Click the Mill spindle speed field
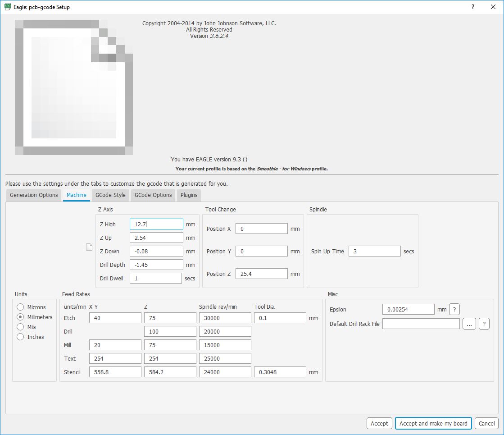 [225, 345]
